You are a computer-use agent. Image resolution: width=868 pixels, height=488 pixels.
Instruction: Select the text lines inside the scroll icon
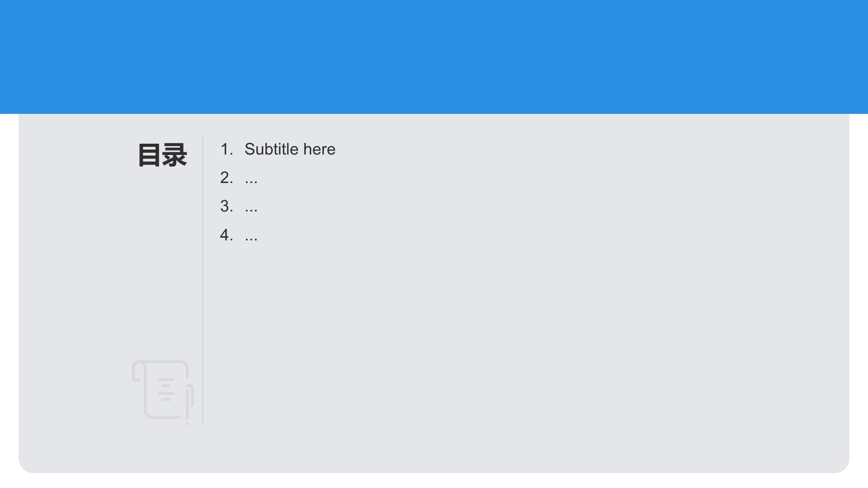[x=166, y=389]
